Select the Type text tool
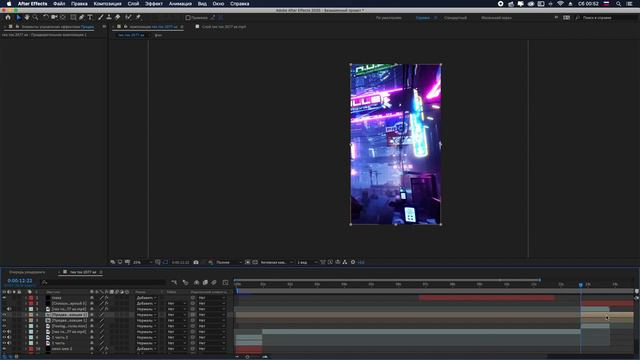 90,18
